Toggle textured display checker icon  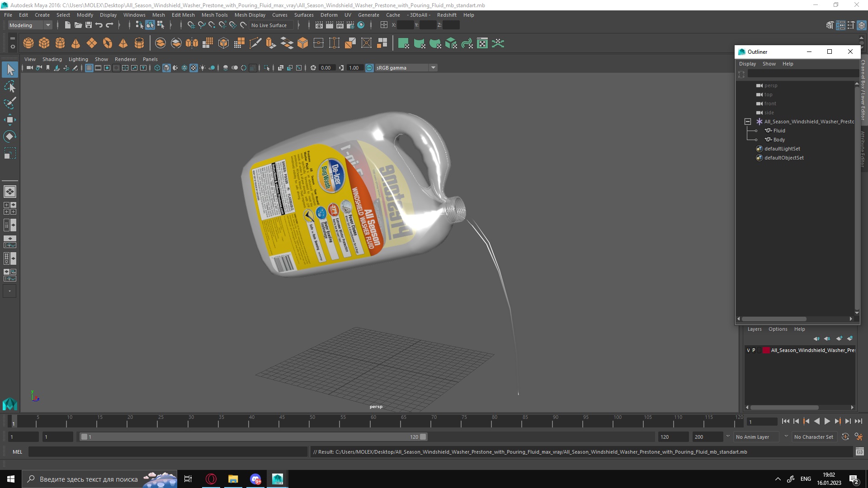193,68
